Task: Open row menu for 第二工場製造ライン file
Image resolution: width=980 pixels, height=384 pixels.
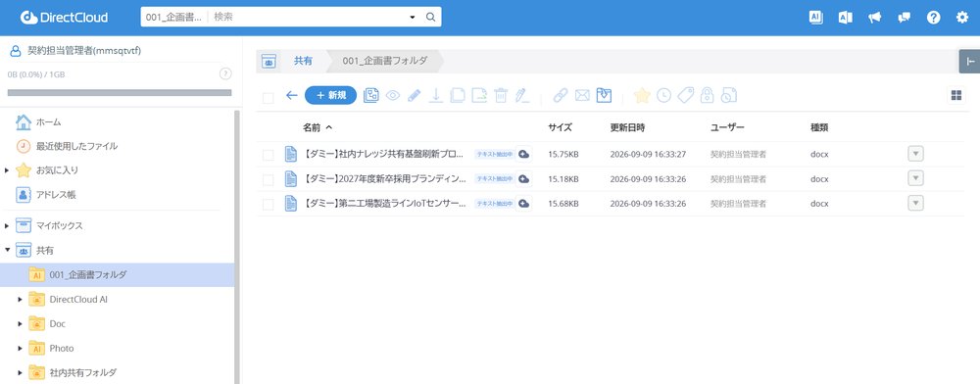Action: point(915,203)
